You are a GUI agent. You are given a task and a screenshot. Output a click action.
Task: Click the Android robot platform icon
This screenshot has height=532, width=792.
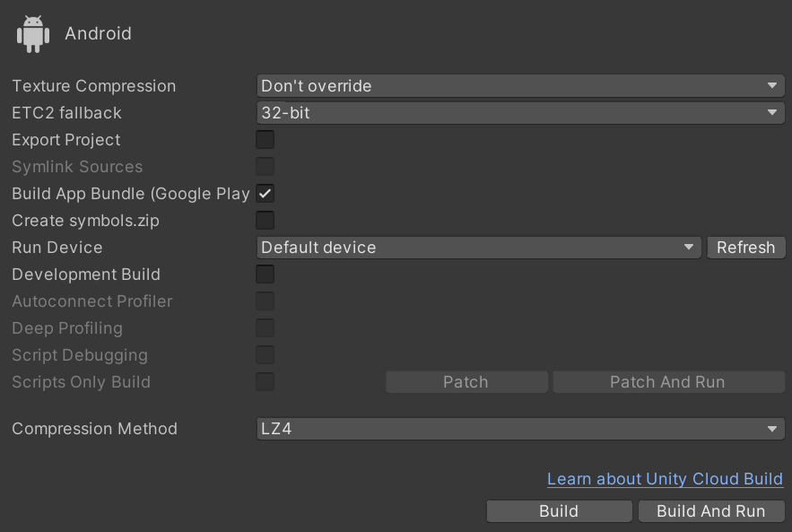(33, 34)
